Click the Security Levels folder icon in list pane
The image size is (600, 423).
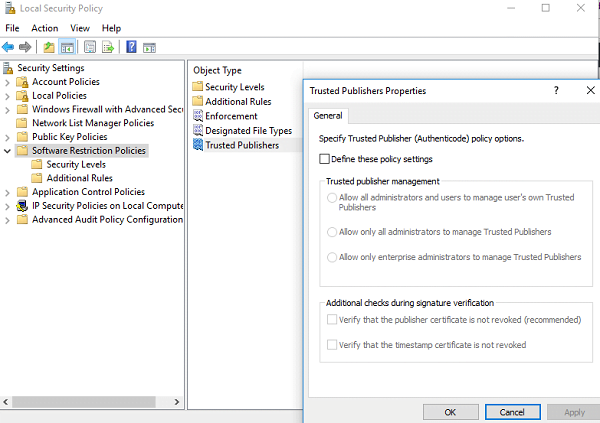click(x=197, y=87)
